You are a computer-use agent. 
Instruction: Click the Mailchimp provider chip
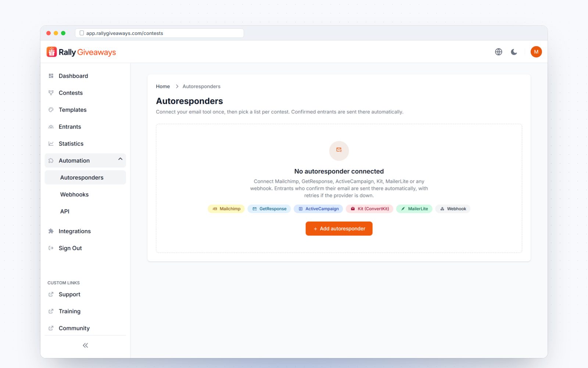click(x=226, y=209)
